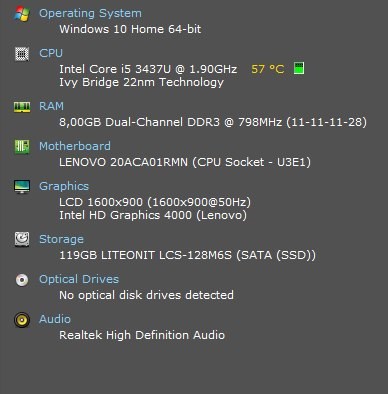Click the hard drive Storage icon
The image size is (388, 394).
pos(22,239)
